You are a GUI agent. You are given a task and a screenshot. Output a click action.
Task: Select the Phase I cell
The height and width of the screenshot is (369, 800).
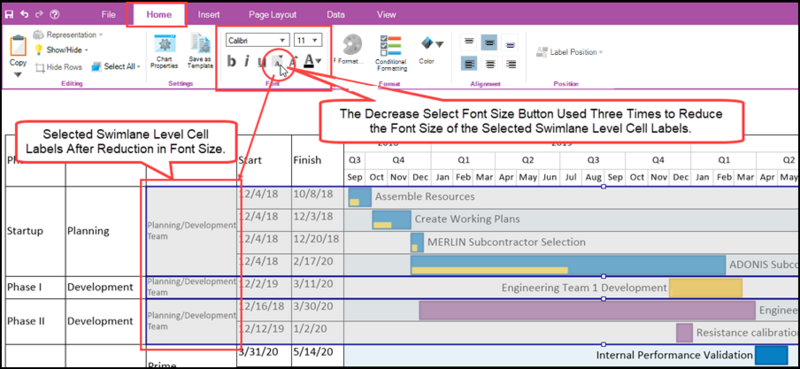point(35,287)
